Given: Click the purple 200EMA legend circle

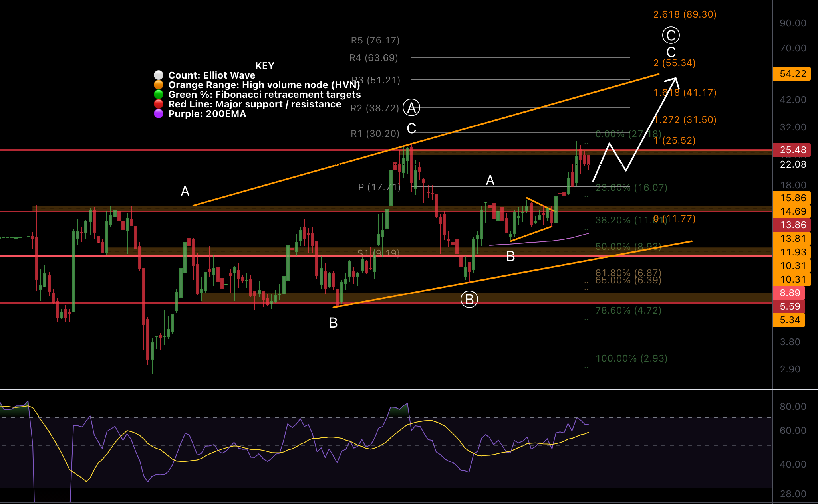Looking at the screenshot, I should (x=159, y=114).
